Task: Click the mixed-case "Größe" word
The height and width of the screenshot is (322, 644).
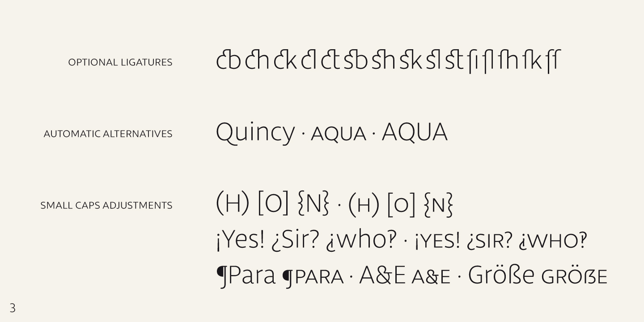Action: click(501, 275)
